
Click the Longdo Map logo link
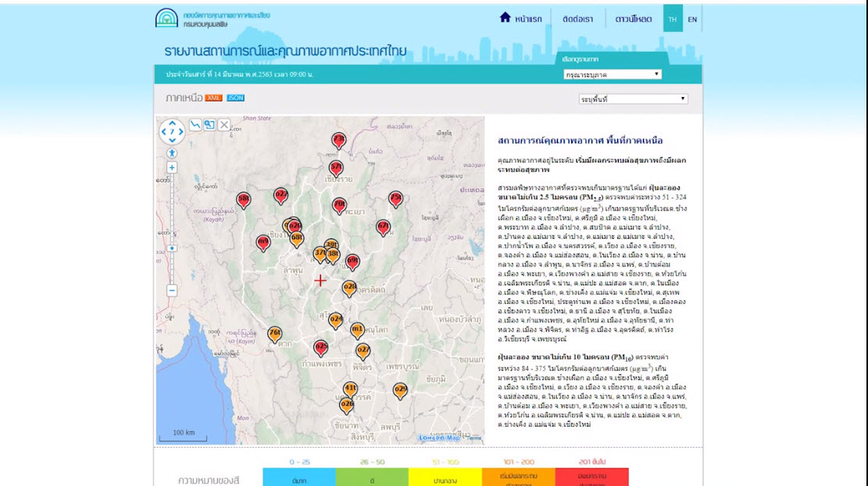[x=439, y=438]
